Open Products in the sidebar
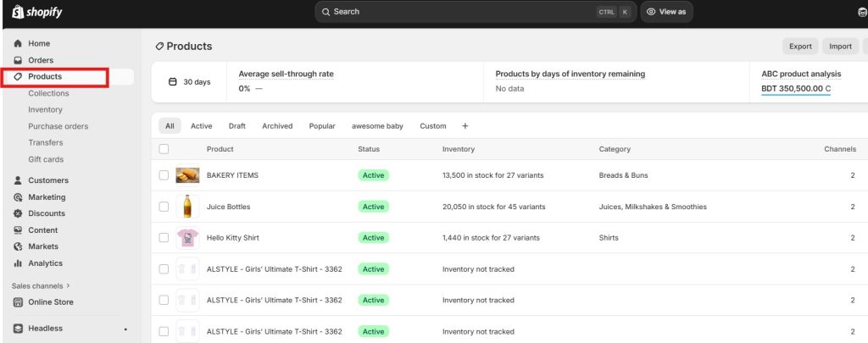 pos(68,77)
